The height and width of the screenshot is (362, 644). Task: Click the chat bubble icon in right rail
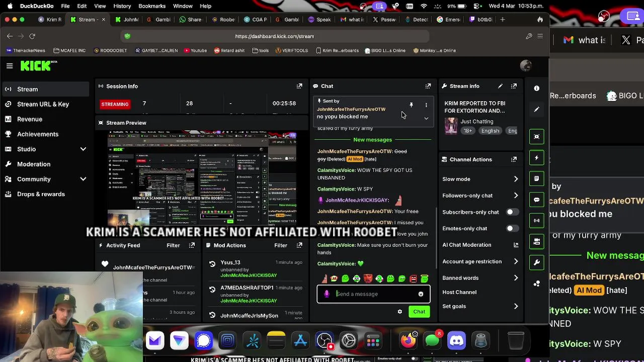pos(537,200)
